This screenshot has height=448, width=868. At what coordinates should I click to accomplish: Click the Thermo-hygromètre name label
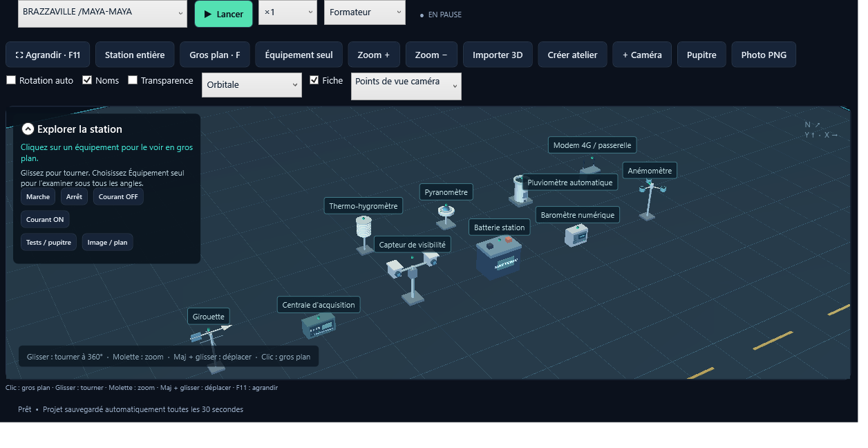(x=364, y=206)
